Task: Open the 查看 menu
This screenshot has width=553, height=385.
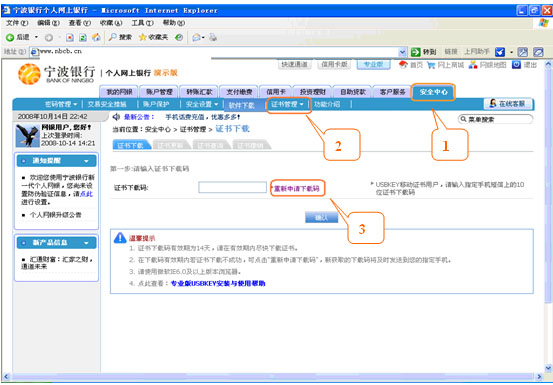Action: 80,23
